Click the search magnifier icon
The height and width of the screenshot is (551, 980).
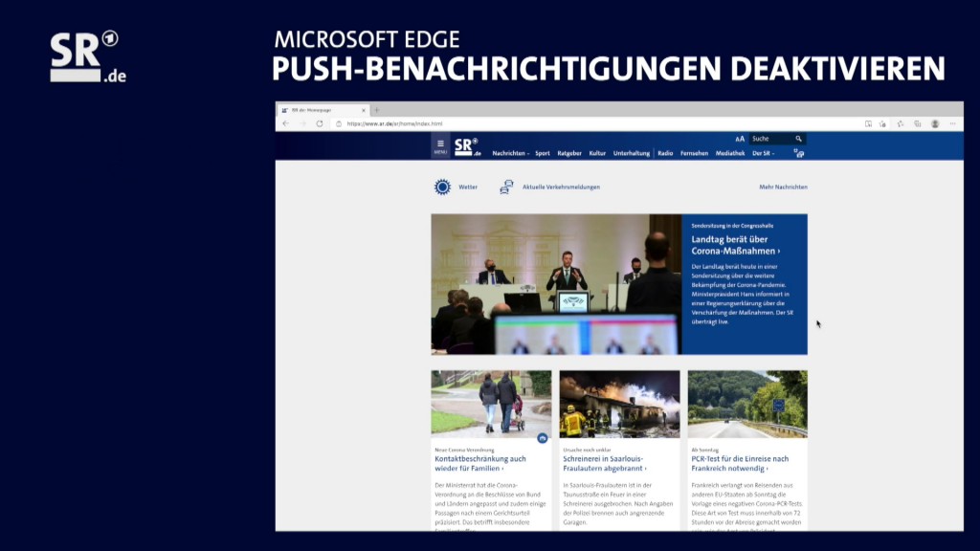(798, 139)
